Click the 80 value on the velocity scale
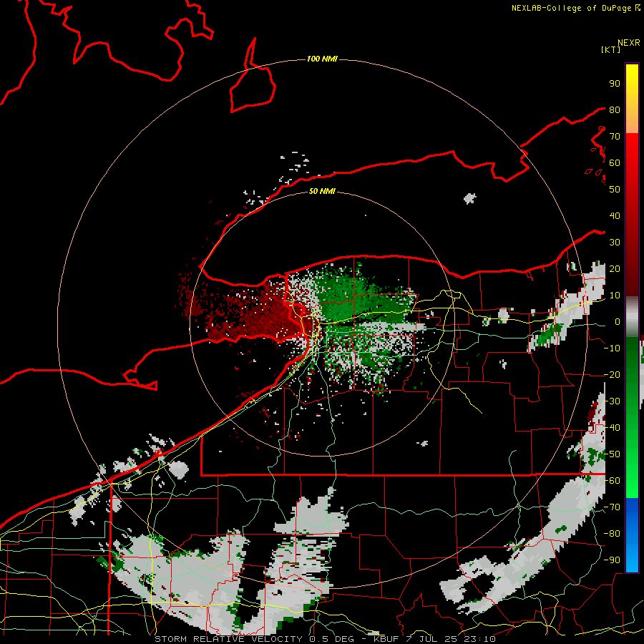 point(615,109)
